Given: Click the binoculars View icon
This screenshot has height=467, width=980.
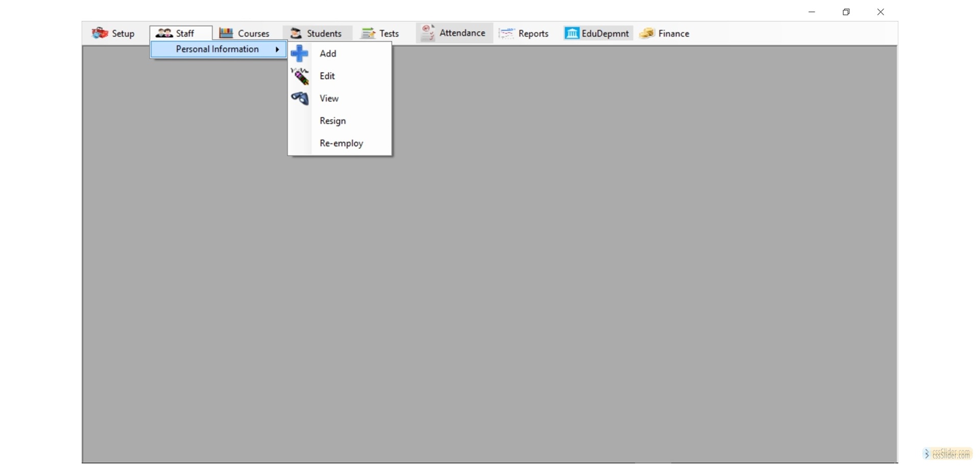Looking at the screenshot, I should pyautogui.click(x=300, y=98).
